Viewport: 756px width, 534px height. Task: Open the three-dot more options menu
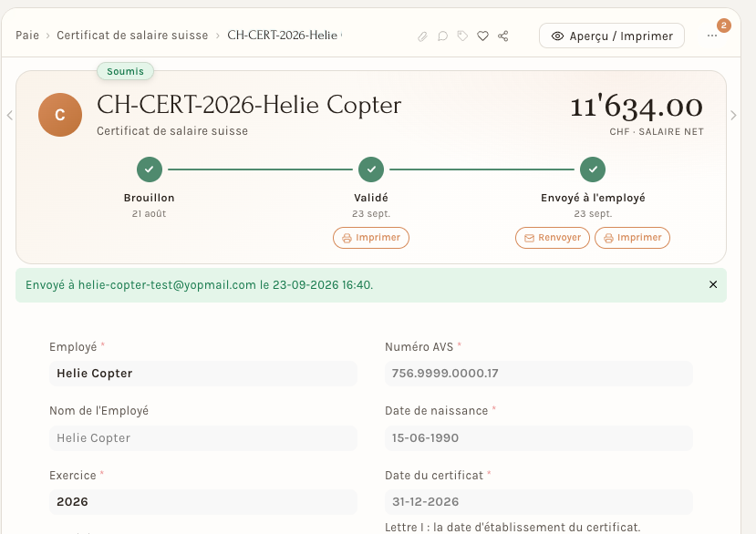pos(712,36)
